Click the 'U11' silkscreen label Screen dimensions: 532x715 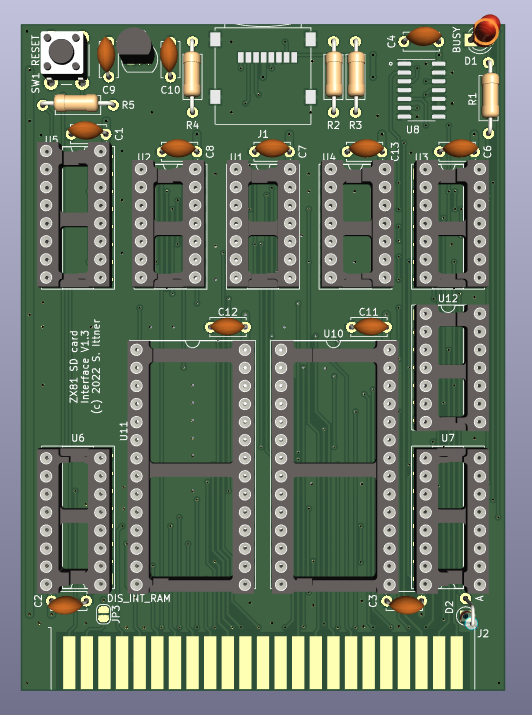[x=124, y=431]
